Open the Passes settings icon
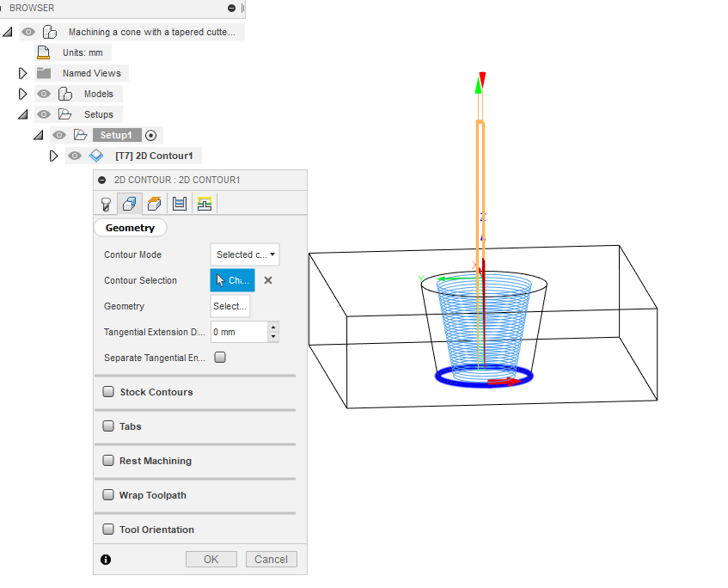 click(177, 203)
